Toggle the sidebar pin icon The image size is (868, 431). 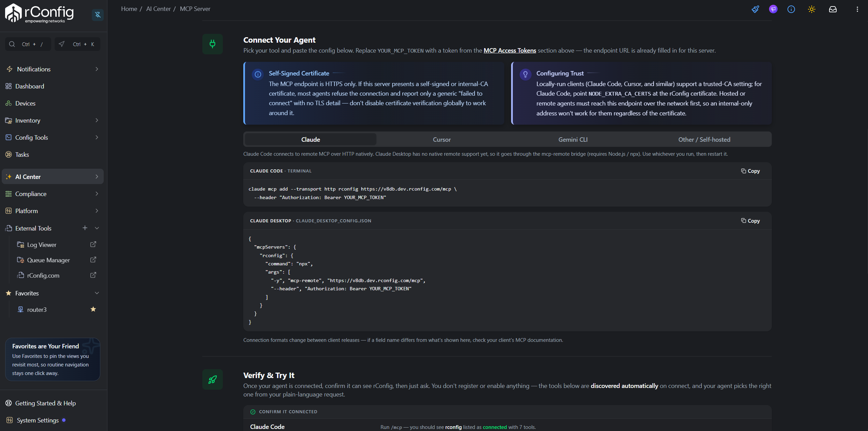tap(98, 15)
